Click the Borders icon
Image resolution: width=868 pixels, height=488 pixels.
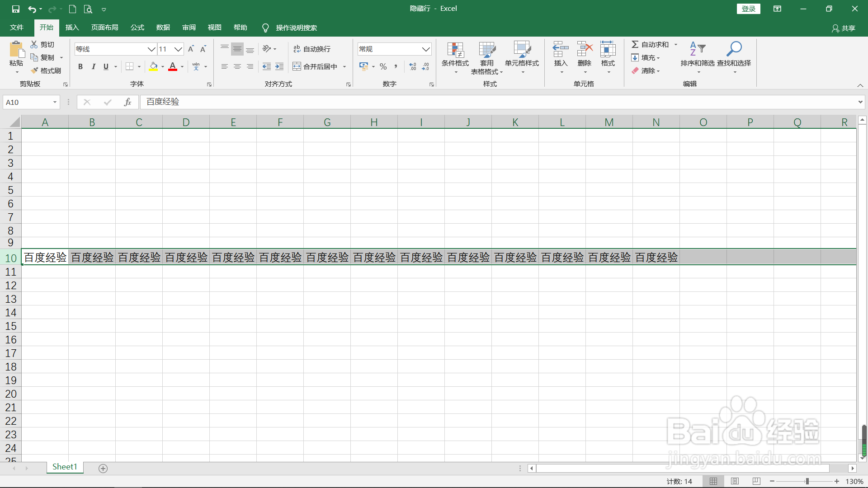tap(130, 66)
